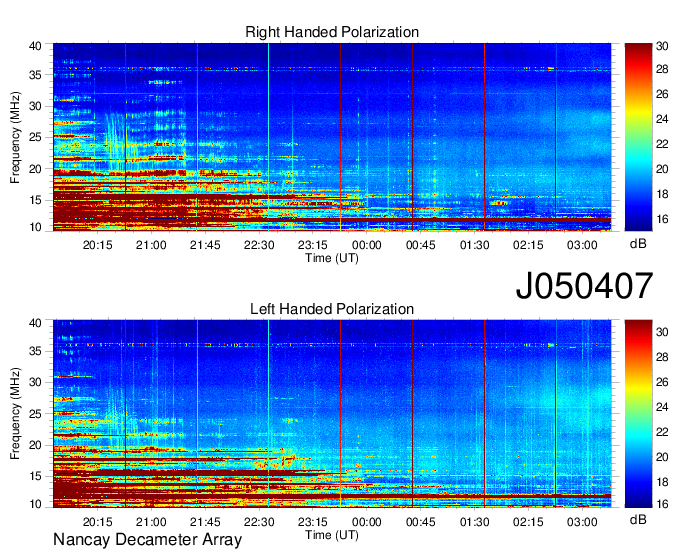Image resolution: width=680 pixels, height=552 pixels.
Task: Click the right-handed polarization spectrogram image
Action: pyautogui.click(x=332, y=137)
